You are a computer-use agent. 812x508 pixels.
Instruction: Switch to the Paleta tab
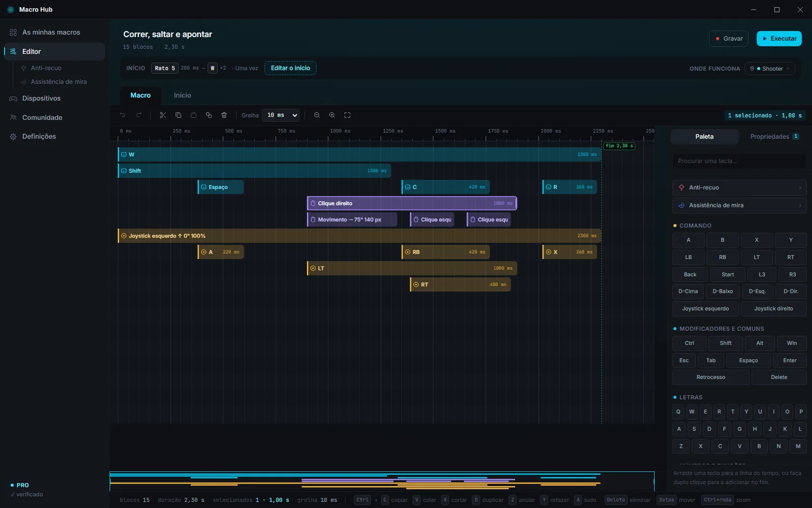704,137
